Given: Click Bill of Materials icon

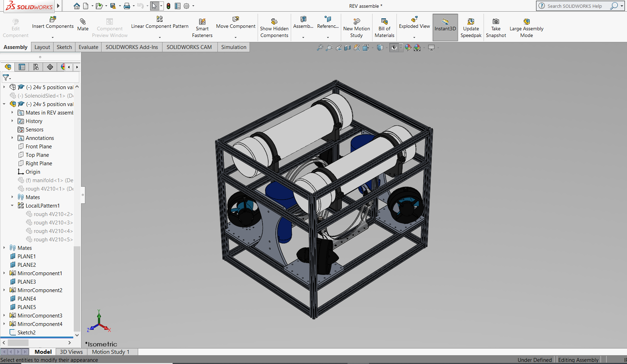Looking at the screenshot, I should pos(384,21).
